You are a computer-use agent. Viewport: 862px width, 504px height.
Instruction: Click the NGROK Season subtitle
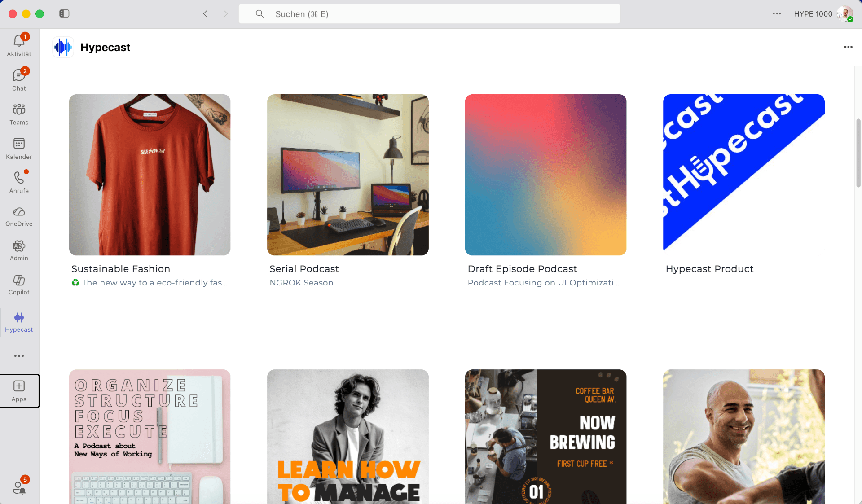click(301, 283)
